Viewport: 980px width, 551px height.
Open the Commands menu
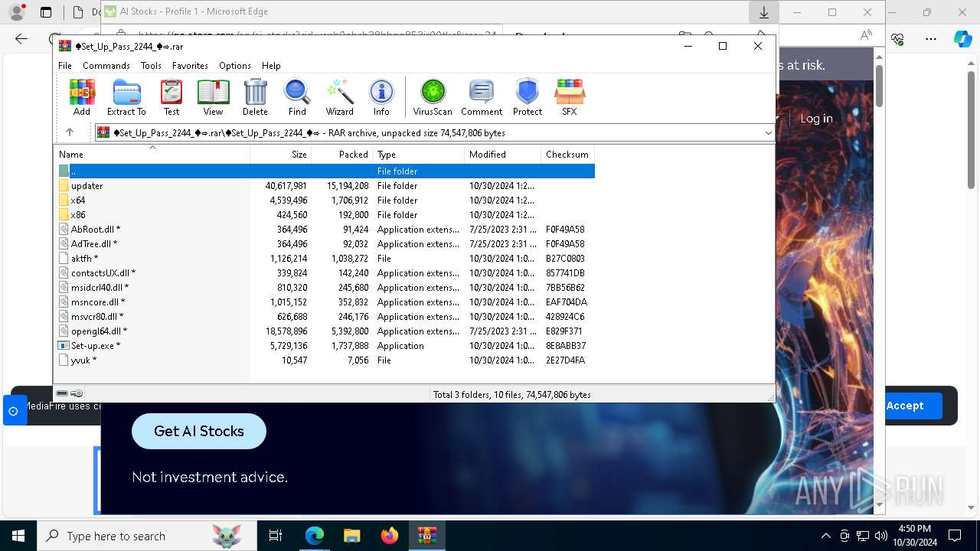(x=106, y=66)
